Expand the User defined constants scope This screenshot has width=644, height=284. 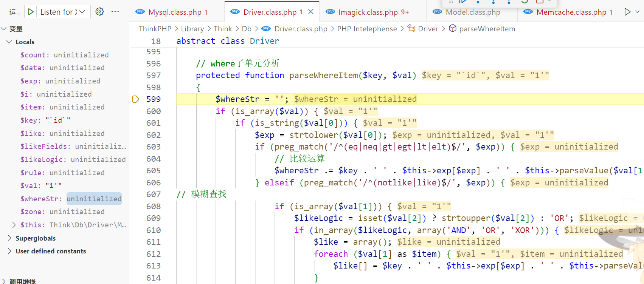tap(9, 251)
